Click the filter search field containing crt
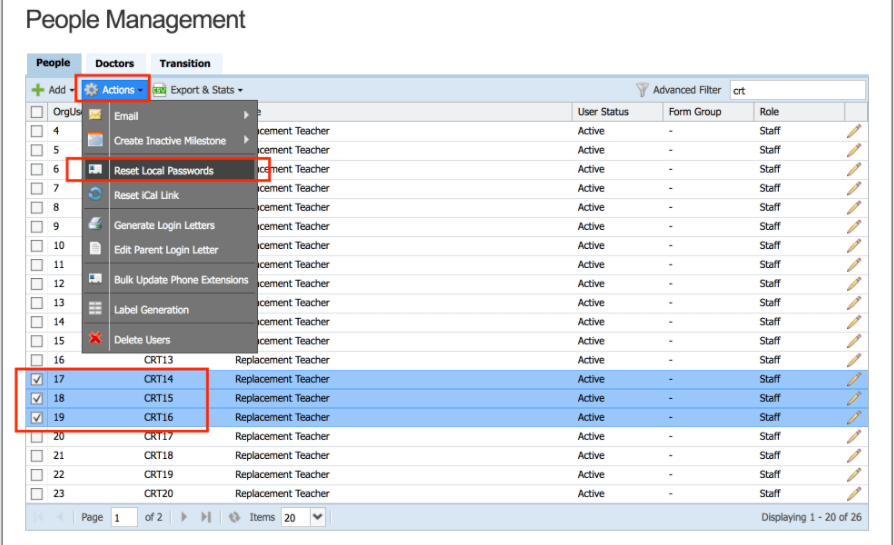 (x=795, y=90)
